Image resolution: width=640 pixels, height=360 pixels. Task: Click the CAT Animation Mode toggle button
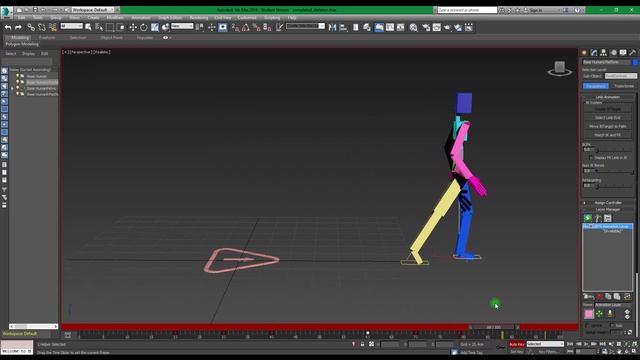(x=587, y=218)
